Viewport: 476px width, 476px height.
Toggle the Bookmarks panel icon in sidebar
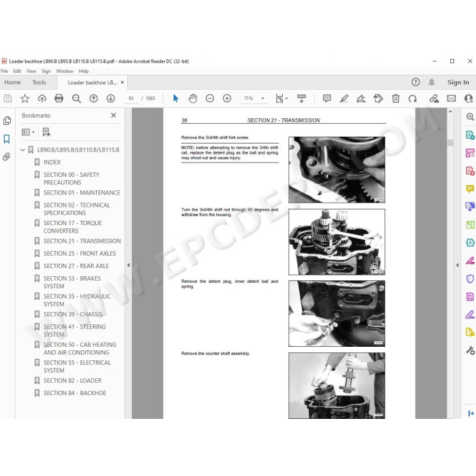[x=7, y=139]
